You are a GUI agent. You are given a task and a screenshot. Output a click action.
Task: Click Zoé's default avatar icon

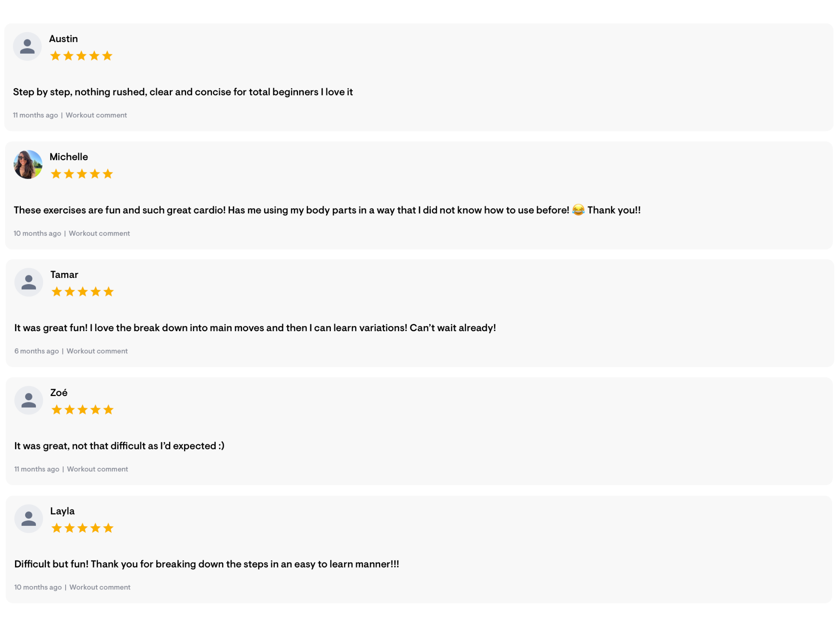pyautogui.click(x=29, y=400)
